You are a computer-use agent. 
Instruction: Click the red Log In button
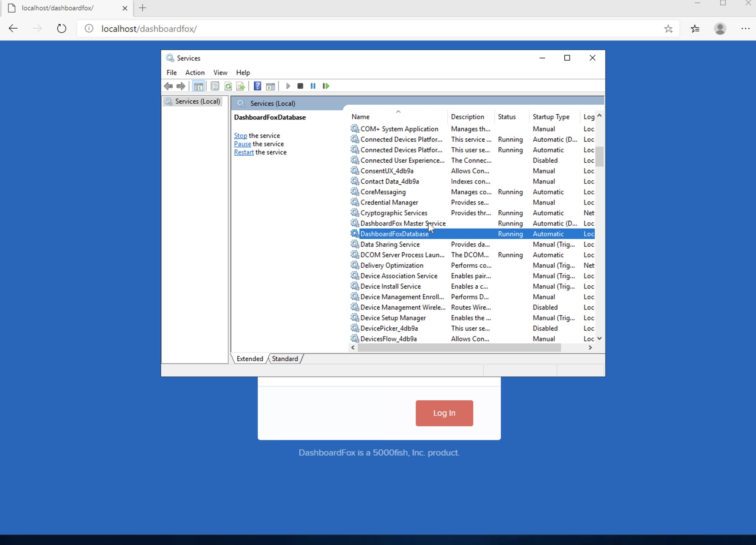444,413
